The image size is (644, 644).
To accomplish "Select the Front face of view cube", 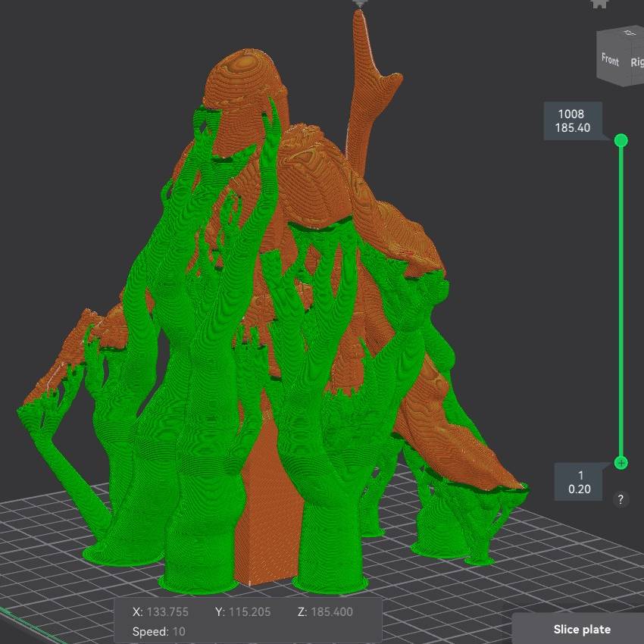I will (x=610, y=60).
